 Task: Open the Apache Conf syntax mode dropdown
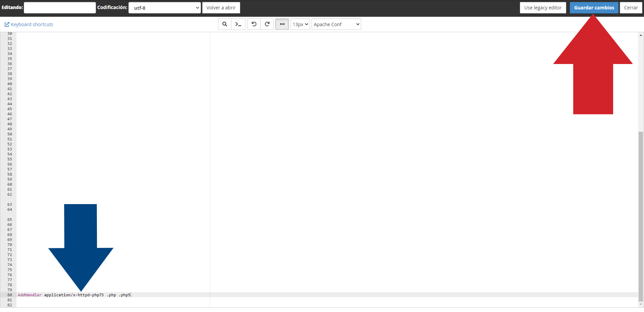tap(336, 24)
